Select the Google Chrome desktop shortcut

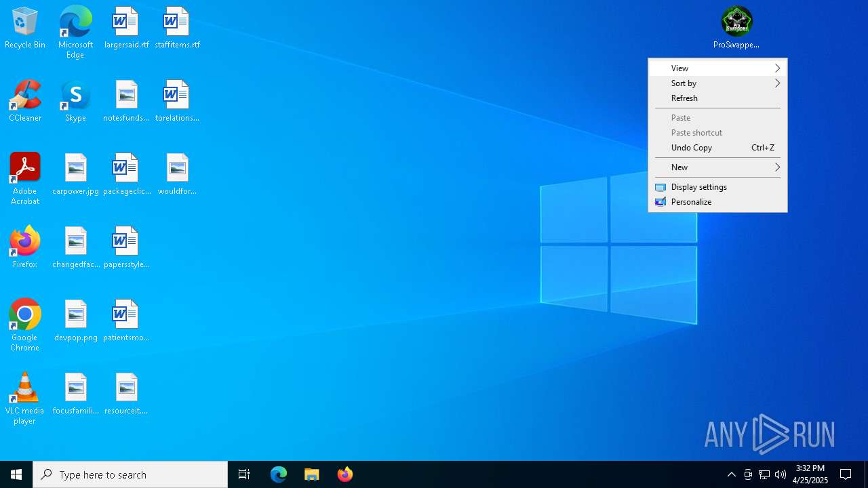coord(25,325)
